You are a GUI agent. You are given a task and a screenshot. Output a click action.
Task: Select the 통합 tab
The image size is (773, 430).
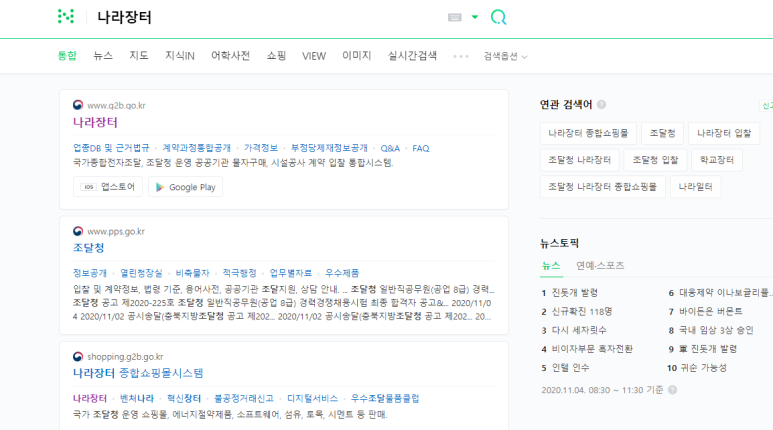point(67,56)
